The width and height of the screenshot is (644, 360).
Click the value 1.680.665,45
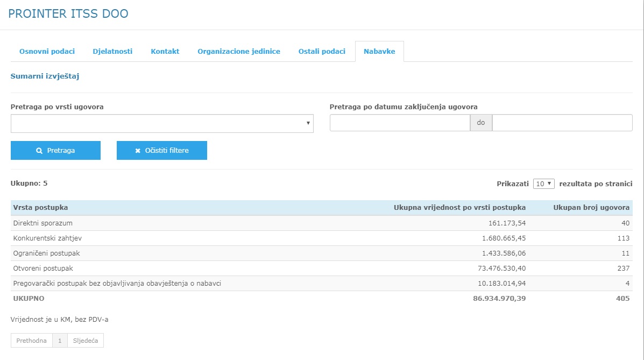coord(504,238)
